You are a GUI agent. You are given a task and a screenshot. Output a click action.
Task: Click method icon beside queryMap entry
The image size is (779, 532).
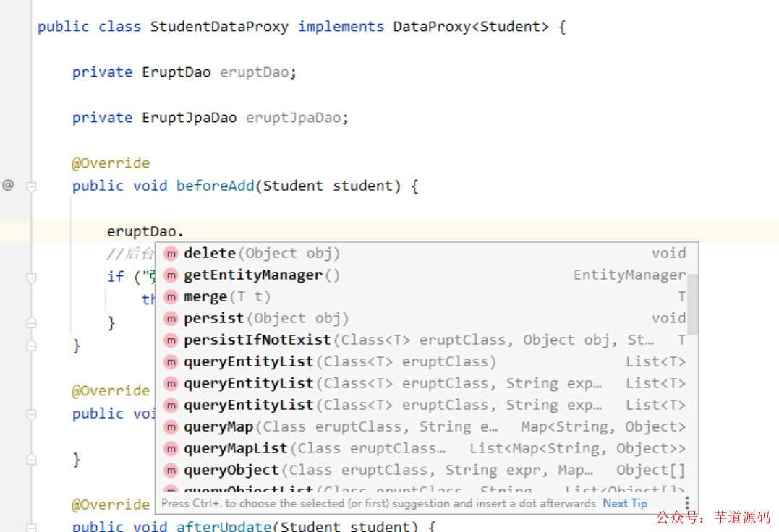pos(171,427)
